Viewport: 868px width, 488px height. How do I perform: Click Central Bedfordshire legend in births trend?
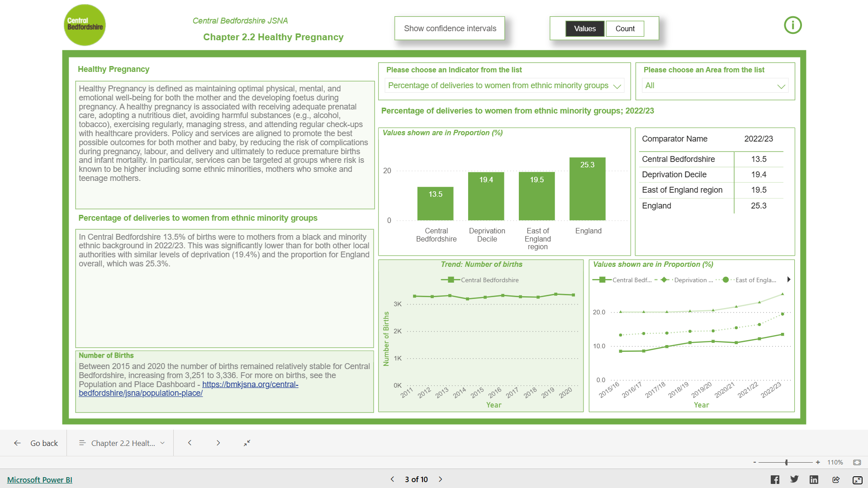480,280
